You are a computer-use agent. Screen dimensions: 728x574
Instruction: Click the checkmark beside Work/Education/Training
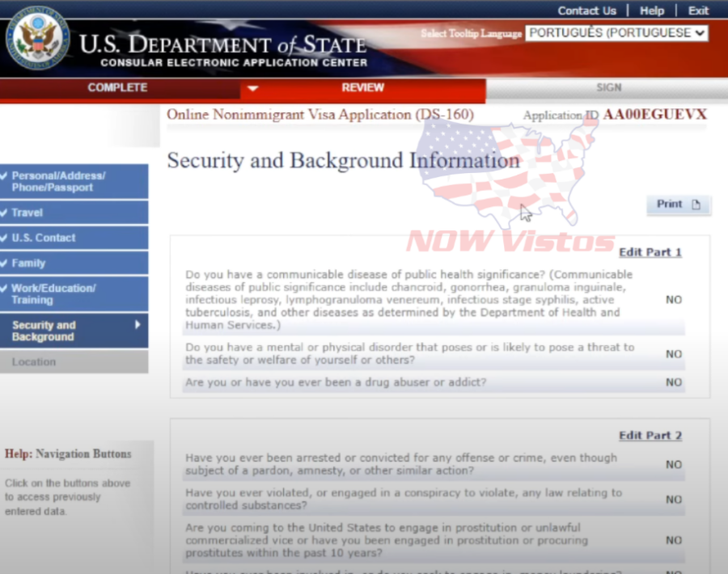5,289
